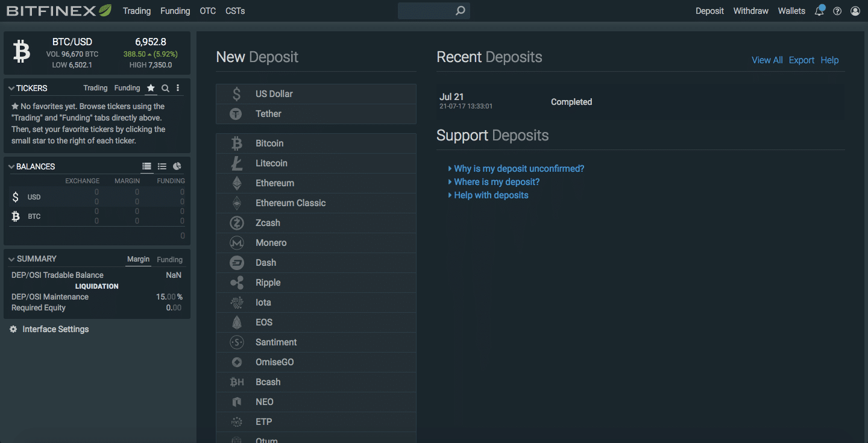Image resolution: width=868 pixels, height=443 pixels.
Task: Toggle the favorites star in Tickers panel
Action: click(151, 87)
